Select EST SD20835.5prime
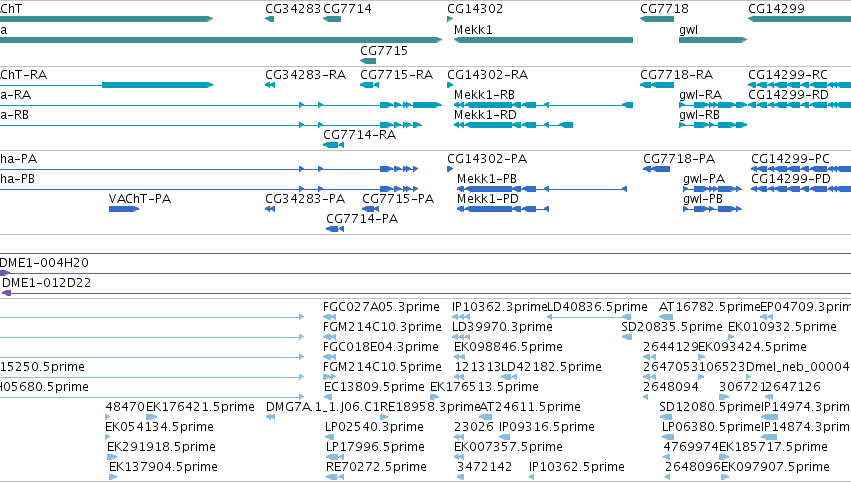Viewport: 851px width, 482px height. coord(672,327)
